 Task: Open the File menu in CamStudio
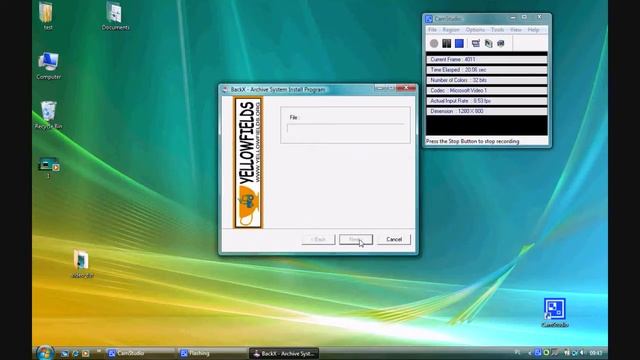(x=432, y=30)
